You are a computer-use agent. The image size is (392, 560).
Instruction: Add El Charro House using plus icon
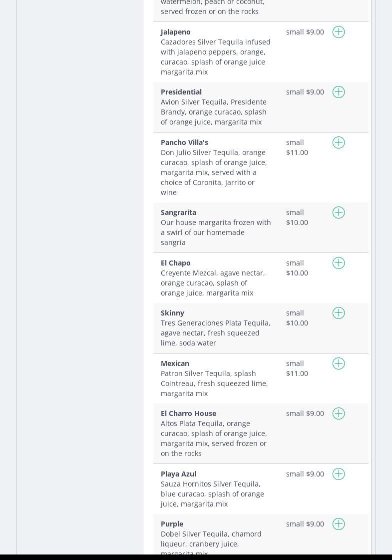coord(339,413)
